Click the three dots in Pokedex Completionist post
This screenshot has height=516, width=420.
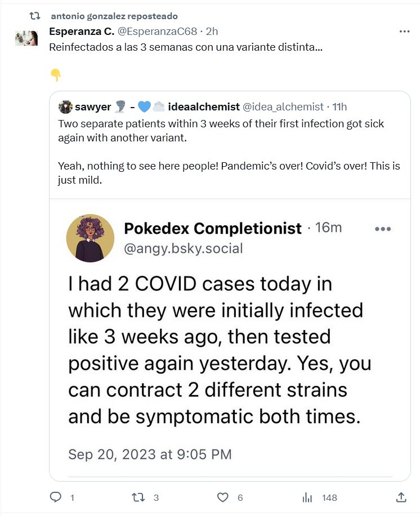[x=382, y=229]
